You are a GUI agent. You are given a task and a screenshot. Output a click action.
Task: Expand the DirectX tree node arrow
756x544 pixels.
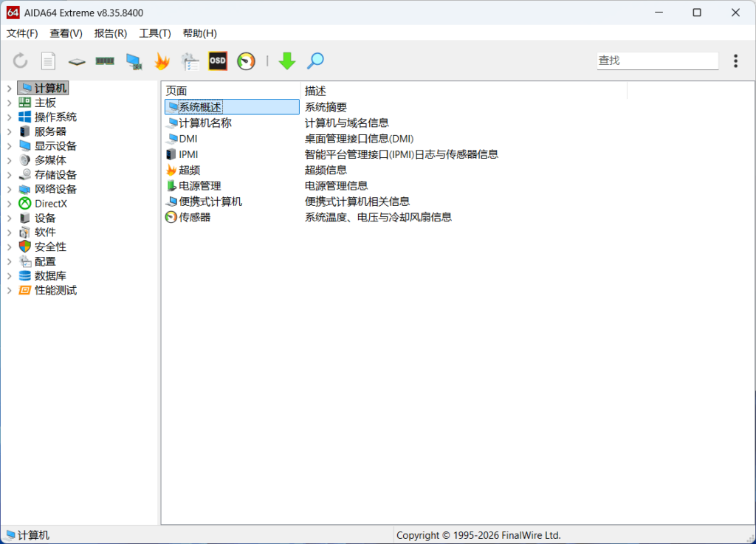[9, 204]
